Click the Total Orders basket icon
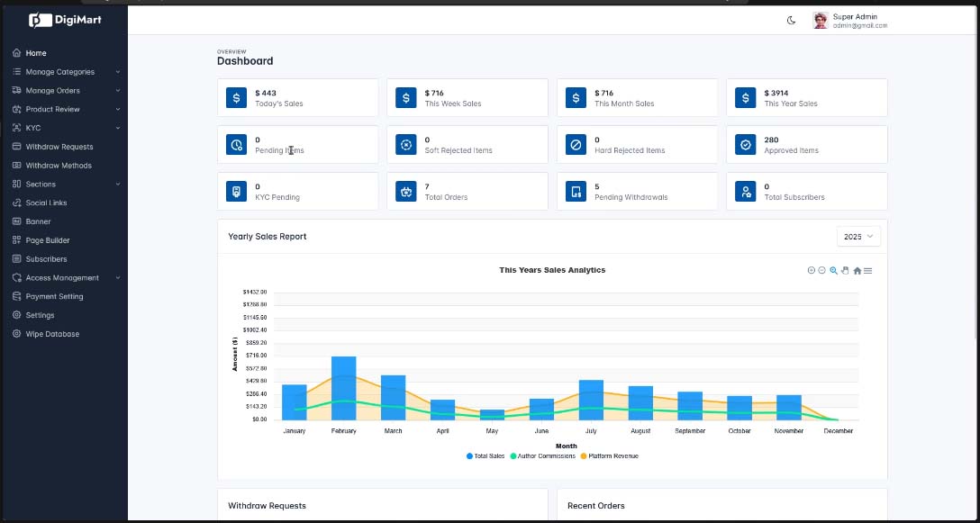 click(x=405, y=192)
